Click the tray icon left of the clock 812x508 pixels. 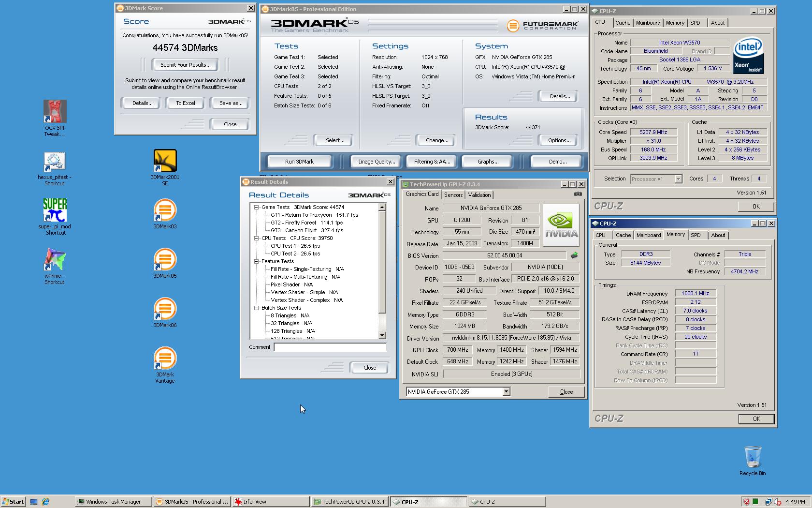777,502
